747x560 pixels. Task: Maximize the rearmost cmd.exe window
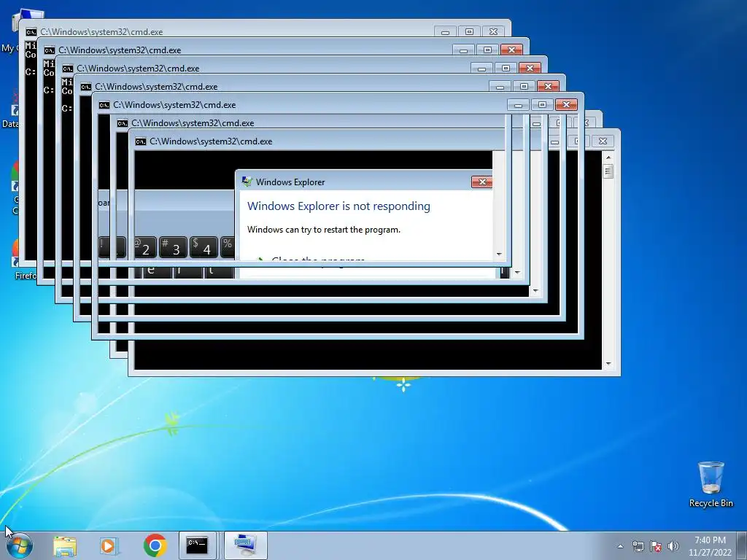pyautogui.click(x=469, y=32)
